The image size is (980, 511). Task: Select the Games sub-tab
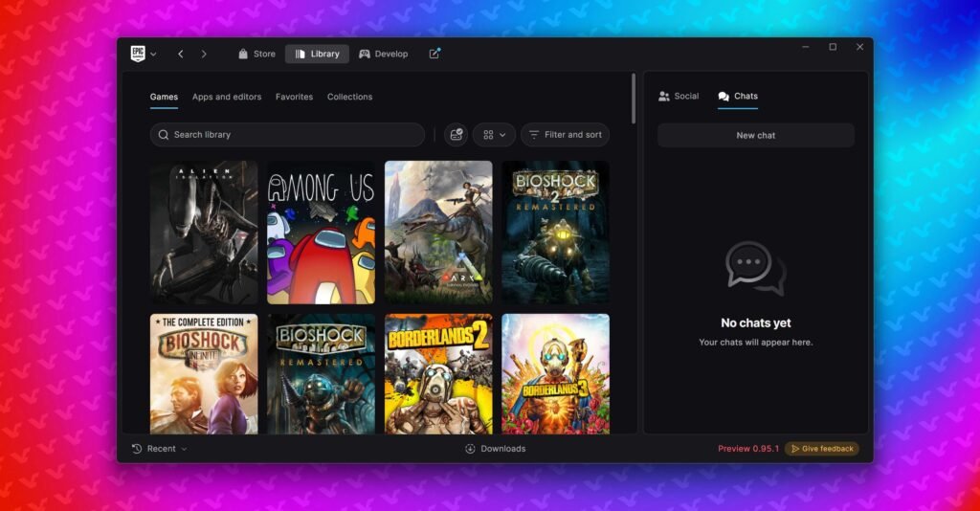tap(164, 97)
